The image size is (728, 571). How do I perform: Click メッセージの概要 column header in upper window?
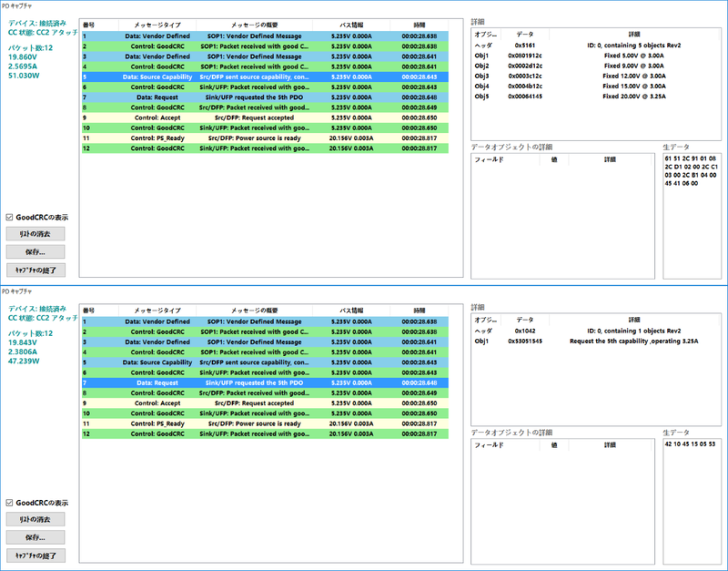(x=255, y=25)
